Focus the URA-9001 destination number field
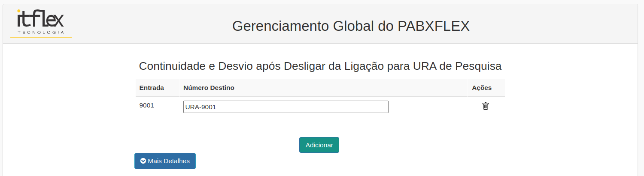 (286, 107)
